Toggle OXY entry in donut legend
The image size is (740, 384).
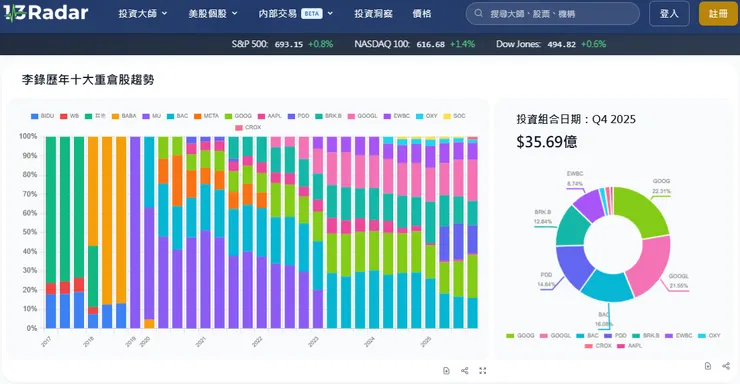[x=709, y=336]
